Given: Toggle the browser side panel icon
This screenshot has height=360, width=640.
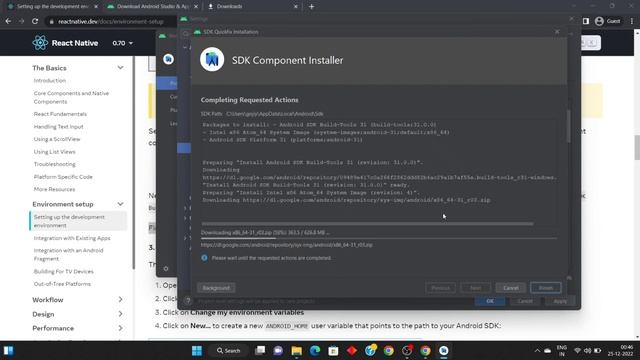Looking at the screenshot, I should tap(586, 21).
